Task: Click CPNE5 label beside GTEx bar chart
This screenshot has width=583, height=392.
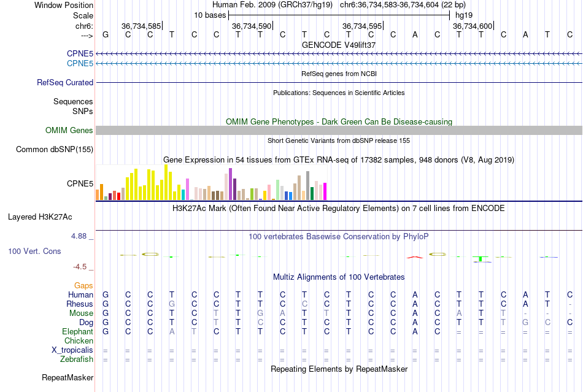Action: pyautogui.click(x=80, y=183)
